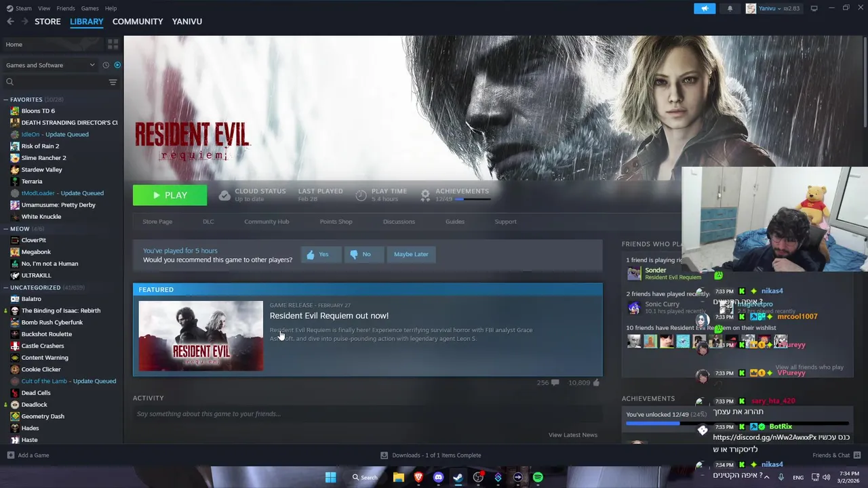This screenshot has width=868, height=488.
Task: Open File Explorer from the taskbar
Action: [x=399, y=477]
